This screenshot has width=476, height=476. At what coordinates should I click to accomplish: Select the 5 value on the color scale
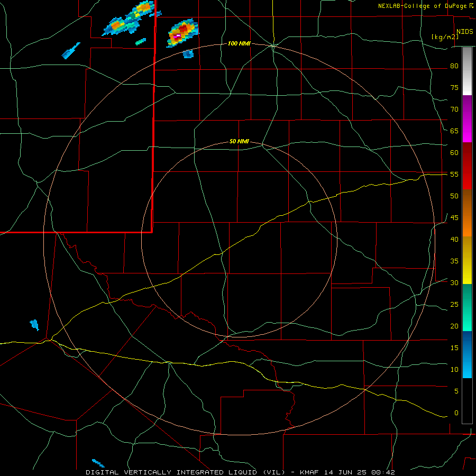point(456,391)
